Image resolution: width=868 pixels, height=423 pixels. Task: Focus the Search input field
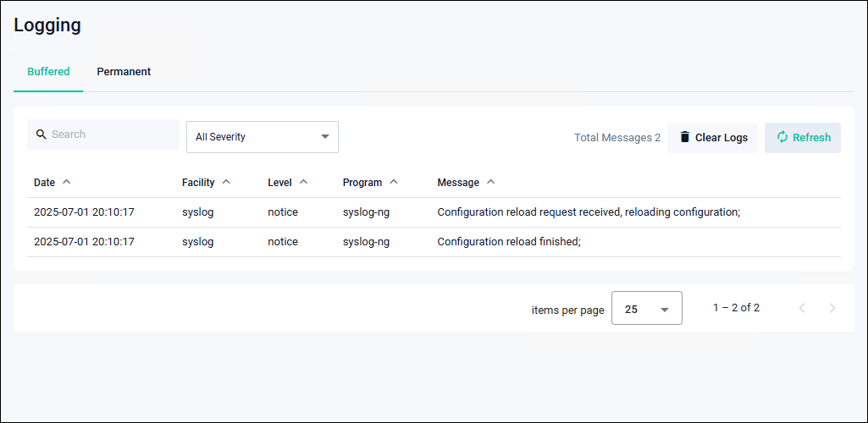coord(110,135)
